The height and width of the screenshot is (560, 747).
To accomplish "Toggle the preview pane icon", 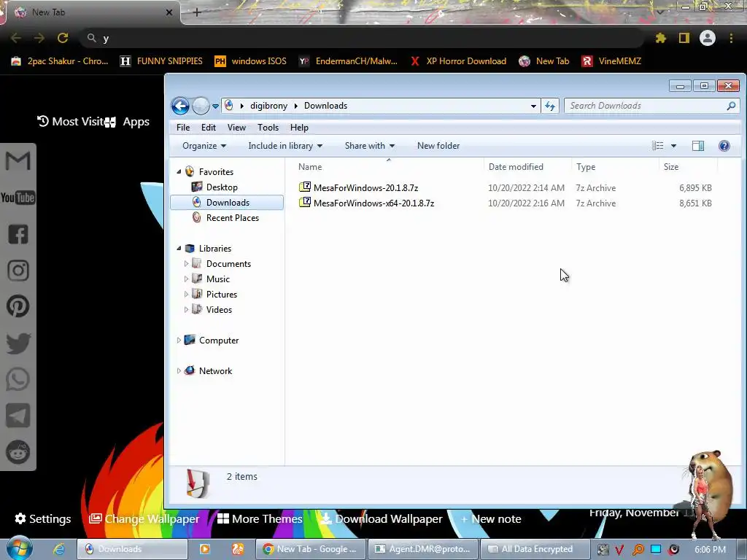I will (x=698, y=146).
